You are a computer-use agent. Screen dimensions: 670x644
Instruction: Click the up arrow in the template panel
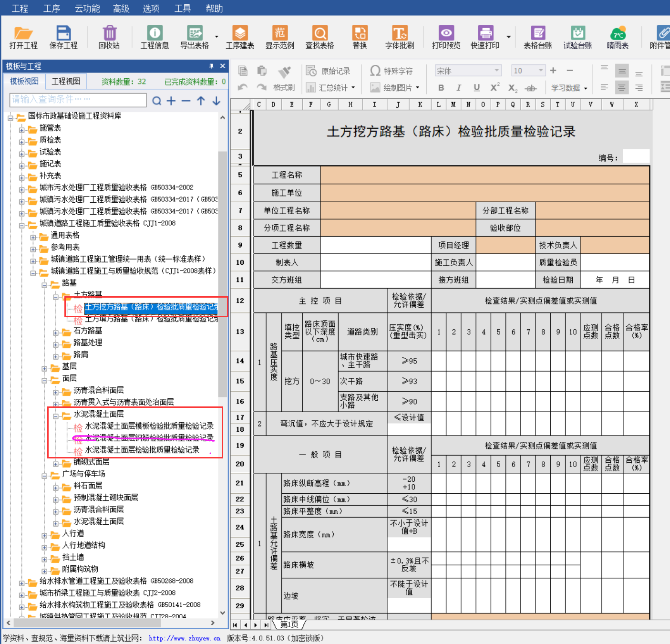pos(201,101)
